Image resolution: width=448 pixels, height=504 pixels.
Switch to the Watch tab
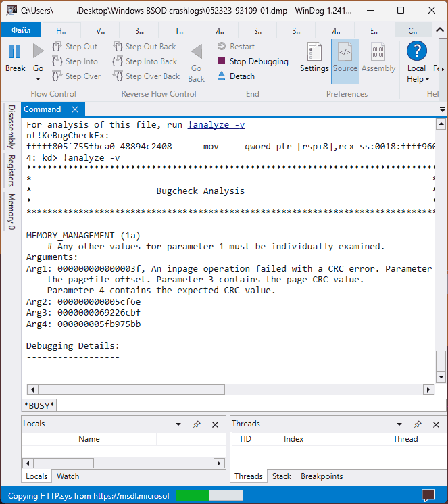(x=68, y=476)
